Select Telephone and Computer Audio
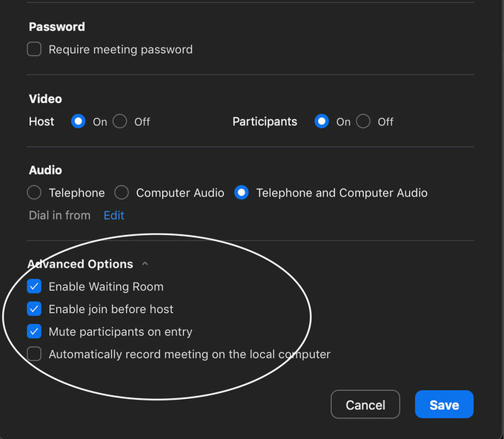504x439 pixels. click(242, 193)
